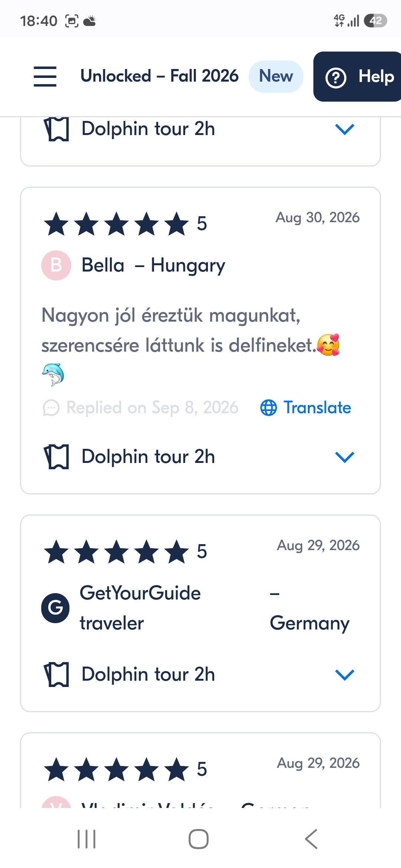This screenshot has height=868, width=401.
Task: Tap the New badge in header
Action: [x=276, y=76]
